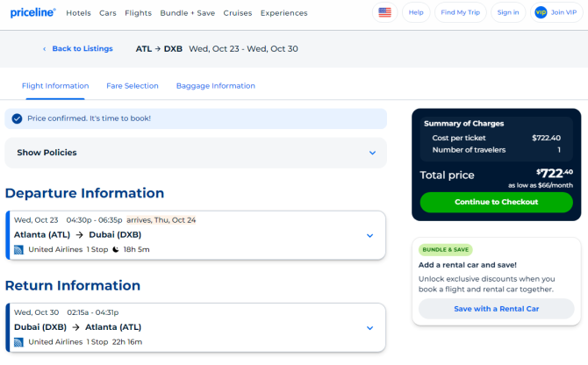Click 'Atlanta (ATL)' in the departure card
This screenshot has width=588, height=365.
[x=42, y=235]
